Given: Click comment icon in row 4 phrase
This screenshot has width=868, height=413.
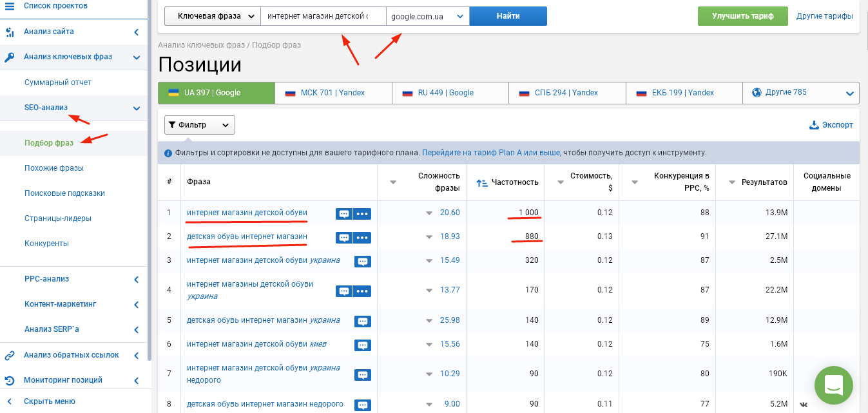Looking at the screenshot, I should pyautogui.click(x=344, y=291).
